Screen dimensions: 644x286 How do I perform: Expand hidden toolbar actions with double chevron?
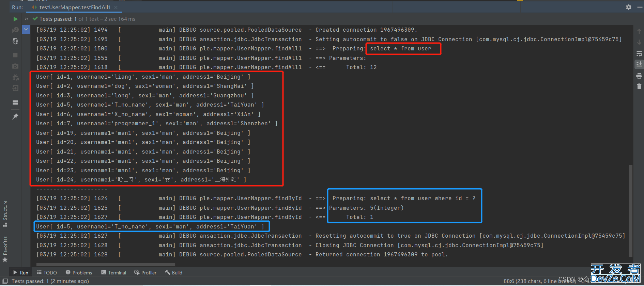point(27,19)
